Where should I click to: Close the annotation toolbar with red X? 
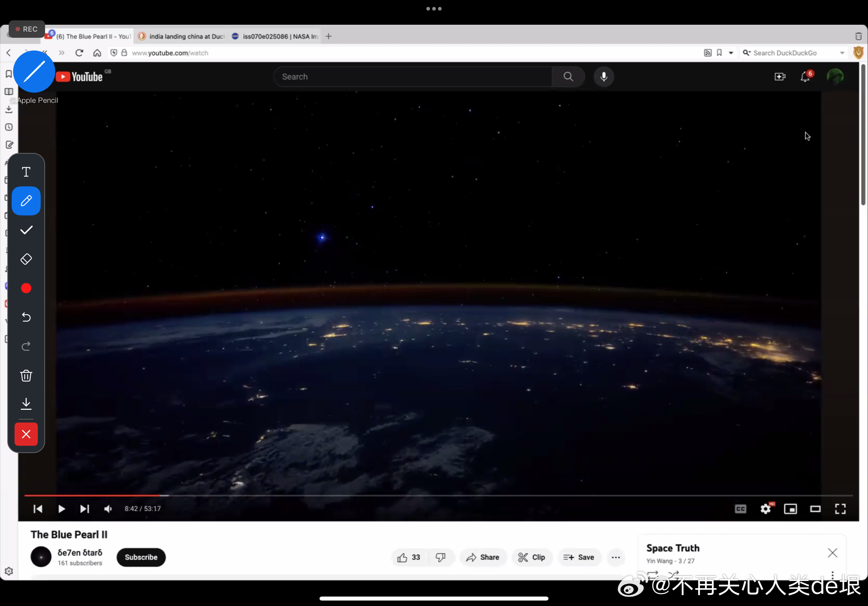coord(26,434)
